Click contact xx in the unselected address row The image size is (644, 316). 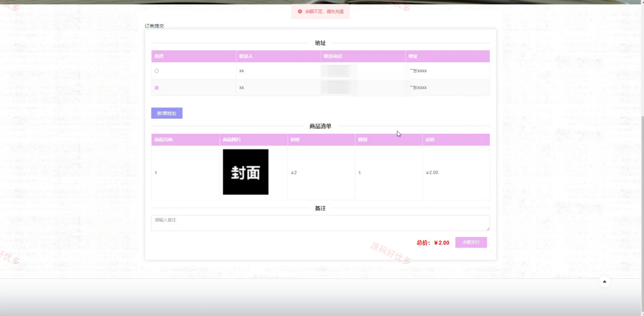coord(242,71)
